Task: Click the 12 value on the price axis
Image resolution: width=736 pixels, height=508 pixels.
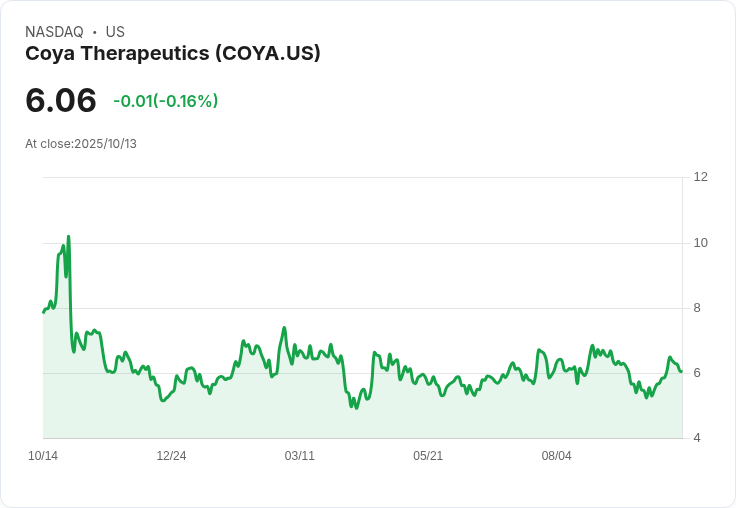Action: coord(700,177)
